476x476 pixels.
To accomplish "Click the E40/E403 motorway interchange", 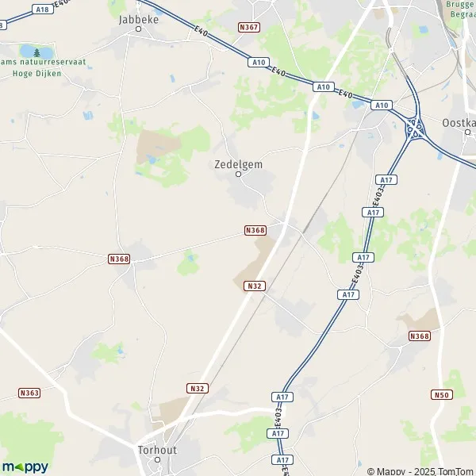I will (415, 129).
